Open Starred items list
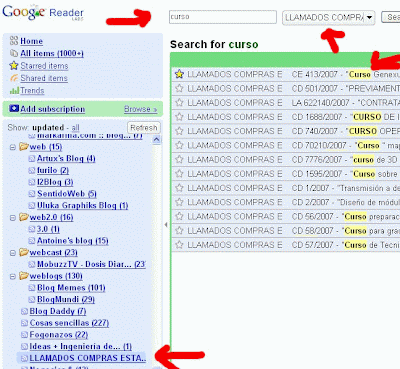This screenshot has height=369, width=400. (x=44, y=66)
